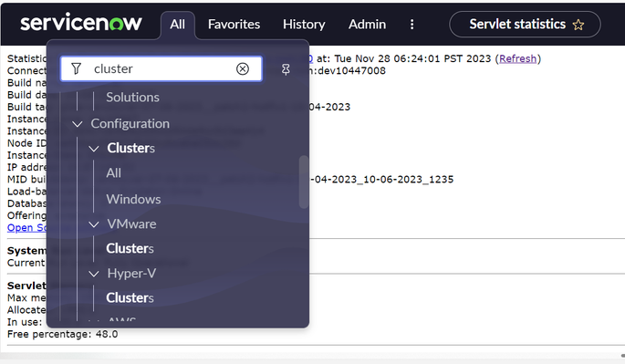Pin the All navigation menu
Screen dimensions: 625x364
click(x=286, y=69)
